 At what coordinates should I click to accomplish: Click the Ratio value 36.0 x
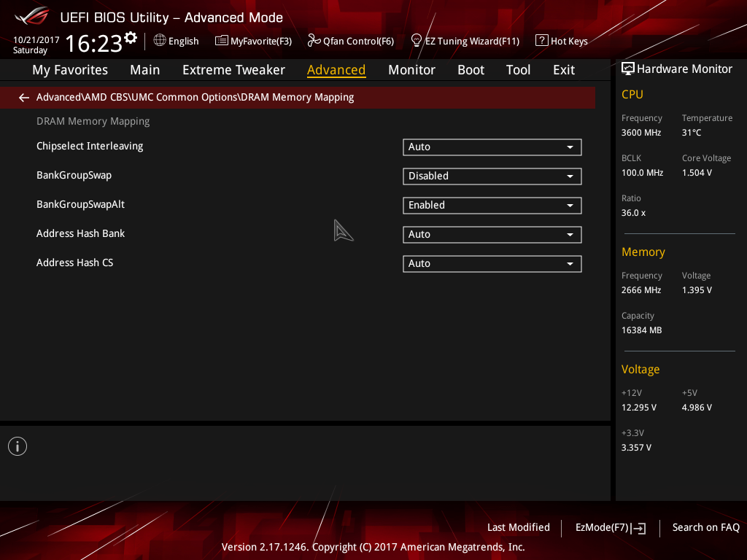tap(633, 213)
